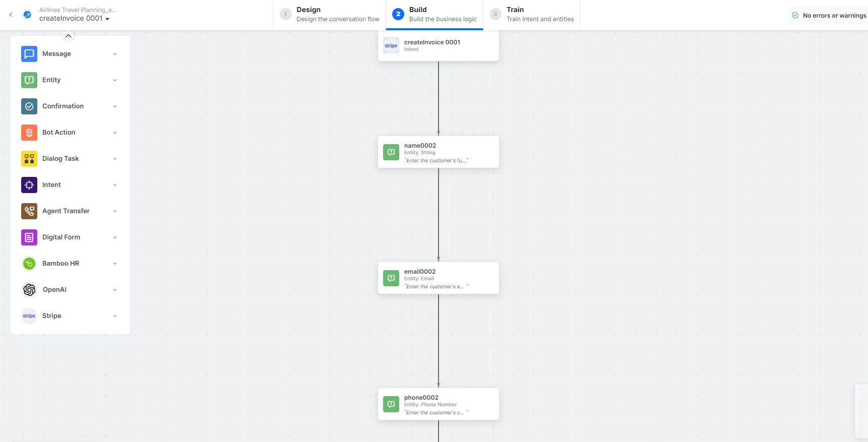This screenshot has height=442, width=868.
Task: Click the OpenAI integration icon
Action: coord(29,289)
